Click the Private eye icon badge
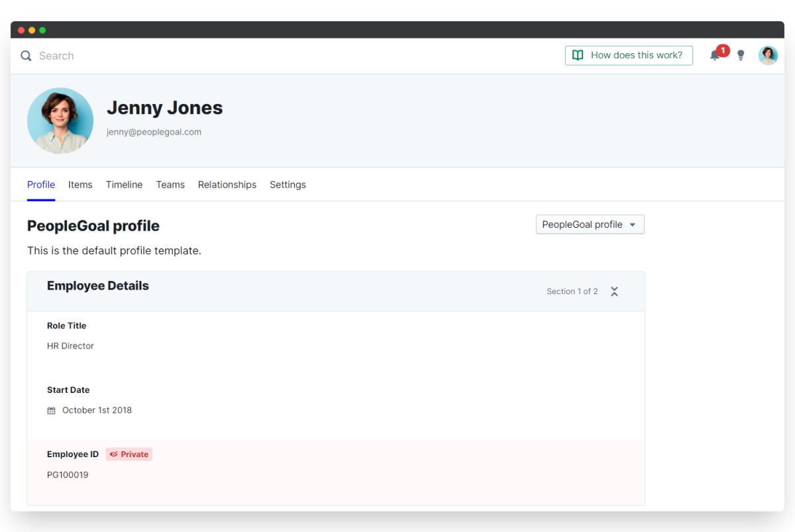 tap(129, 454)
